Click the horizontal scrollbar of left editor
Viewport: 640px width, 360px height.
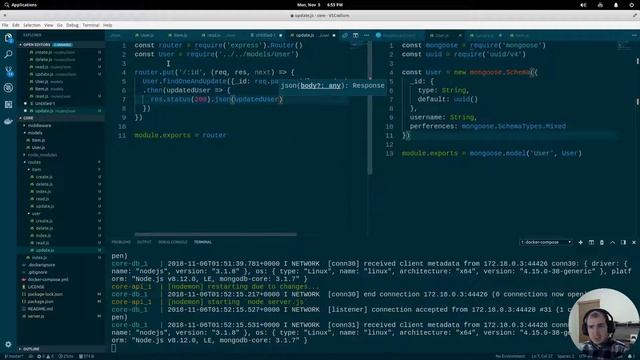[216, 234]
